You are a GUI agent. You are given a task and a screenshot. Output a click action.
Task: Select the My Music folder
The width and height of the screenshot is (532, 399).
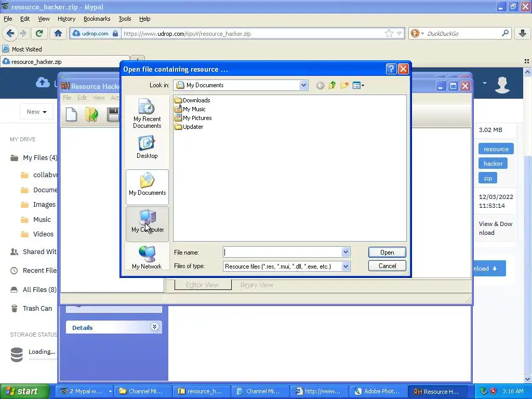pyautogui.click(x=190, y=109)
